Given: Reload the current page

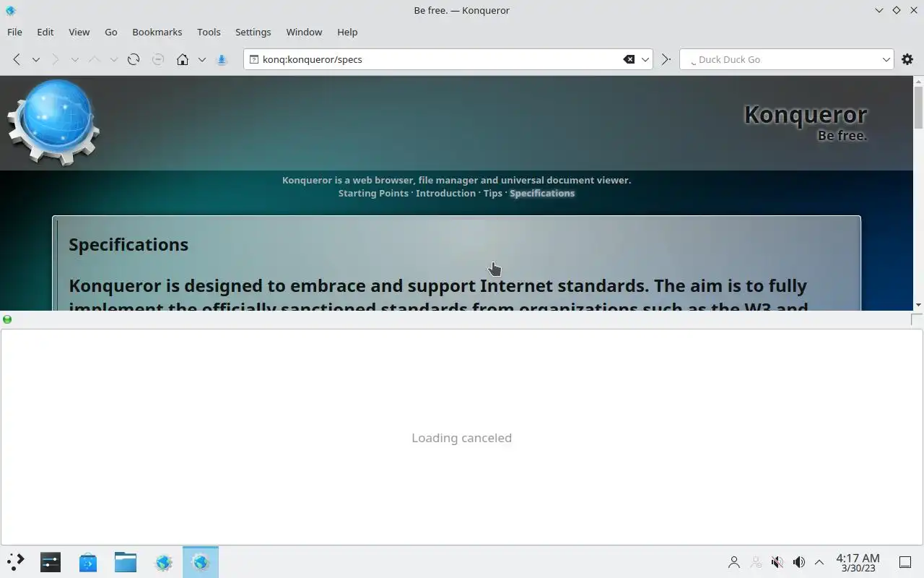Looking at the screenshot, I should pos(134,59).
